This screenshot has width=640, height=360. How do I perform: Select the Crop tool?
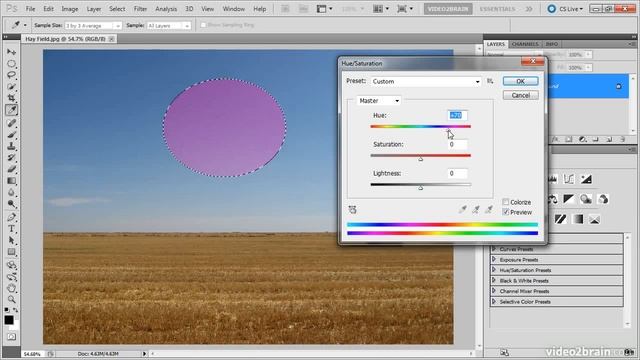11,98
